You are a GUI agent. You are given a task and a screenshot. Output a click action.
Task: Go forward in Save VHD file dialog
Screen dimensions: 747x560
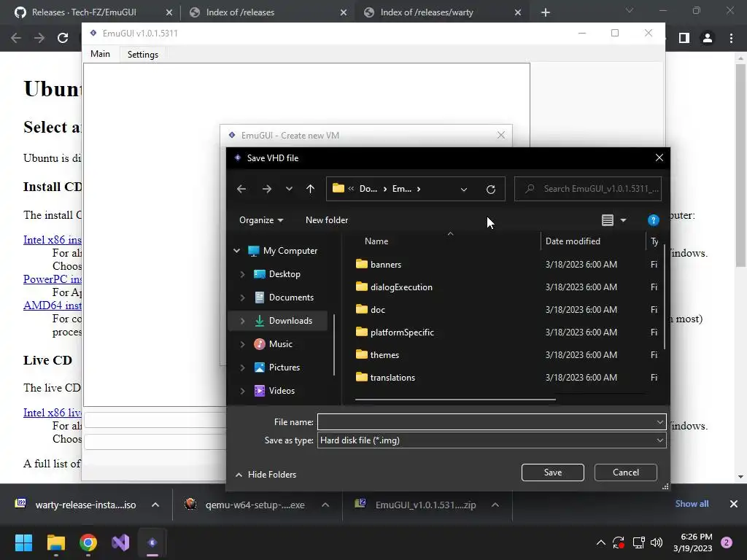[x=267, y=189]
